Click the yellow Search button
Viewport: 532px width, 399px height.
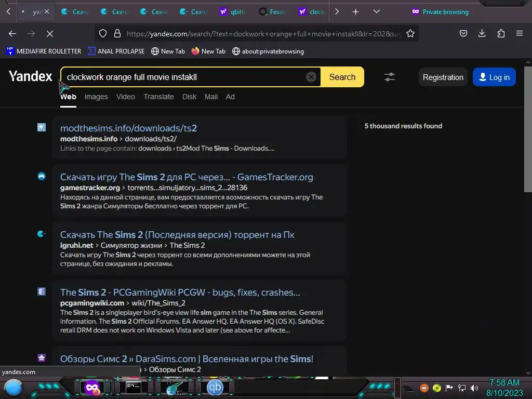[342, 77]
